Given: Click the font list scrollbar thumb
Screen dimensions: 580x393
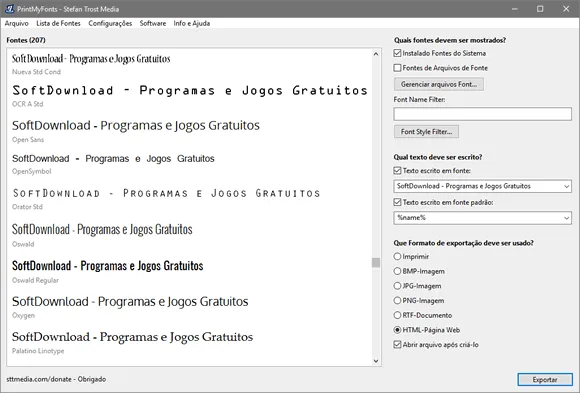Looking at the screenshot, I should [376, 262].
